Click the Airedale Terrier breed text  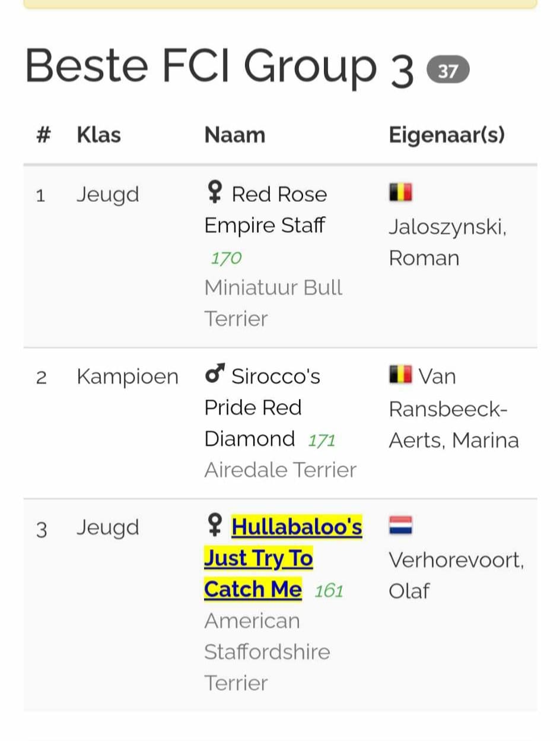pyautogui.click(x=280, y=470)
